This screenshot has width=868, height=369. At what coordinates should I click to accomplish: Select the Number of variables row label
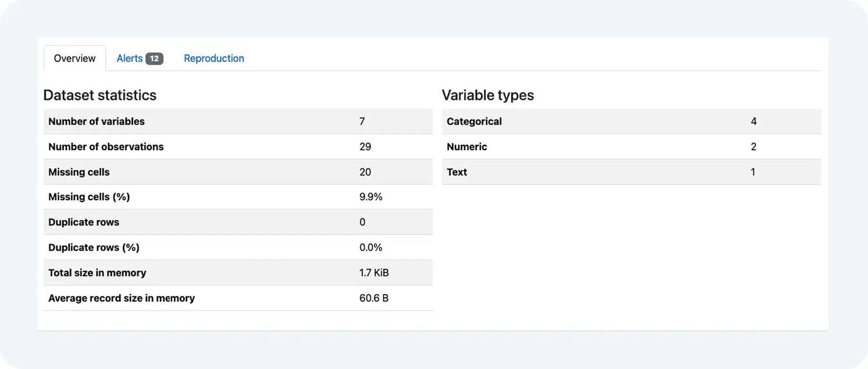(x=96, y=121)
